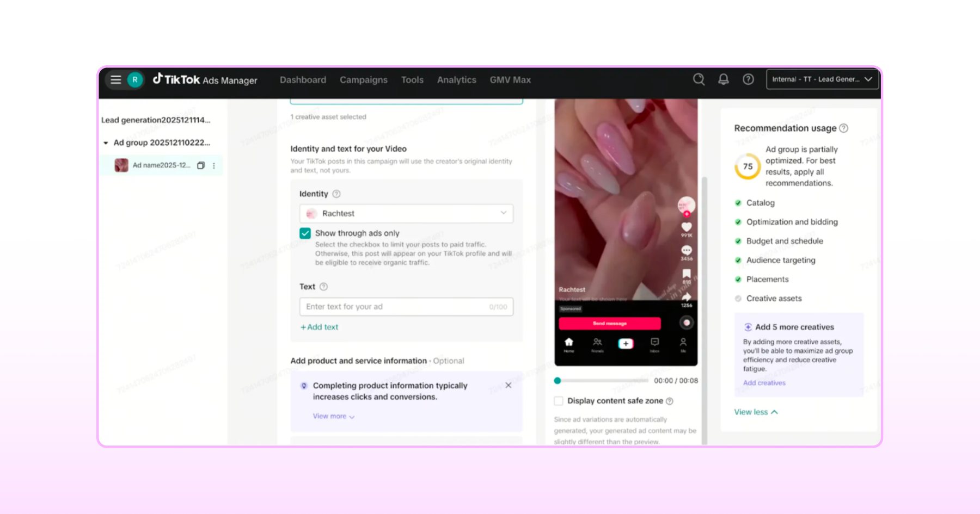This screenshot has height=514, width=980.
Task: Click the content safe zone help icon
Action: [x=670, y=401]
